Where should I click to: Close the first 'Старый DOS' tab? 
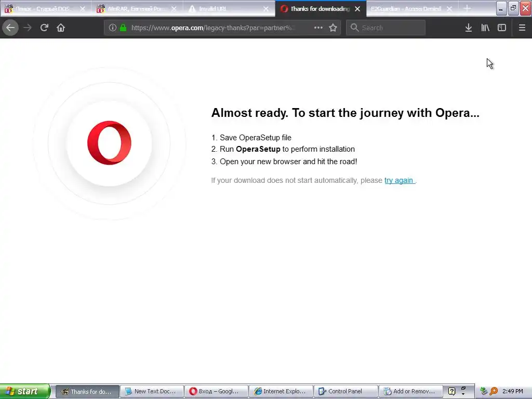(x=83, y=9)
